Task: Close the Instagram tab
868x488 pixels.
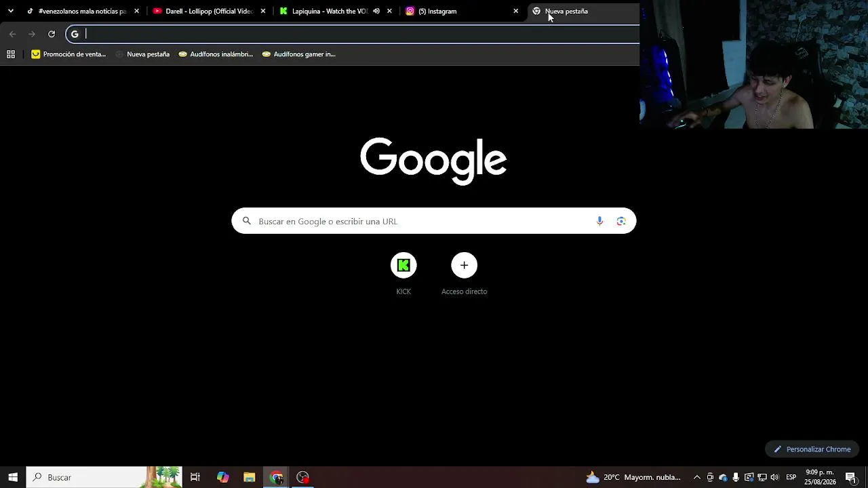Action: (x=515, y=11)
